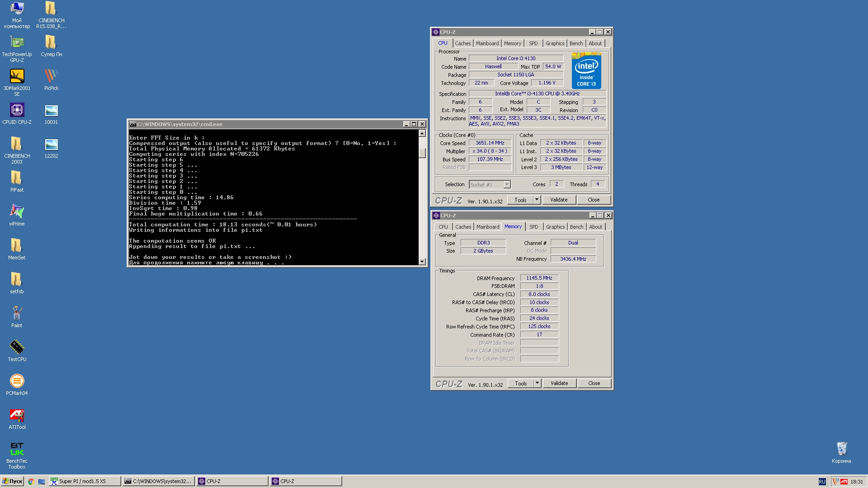Open the SPD tab in bottom CPU-Z window
868x488 pixels.
[x=534, y=227]
